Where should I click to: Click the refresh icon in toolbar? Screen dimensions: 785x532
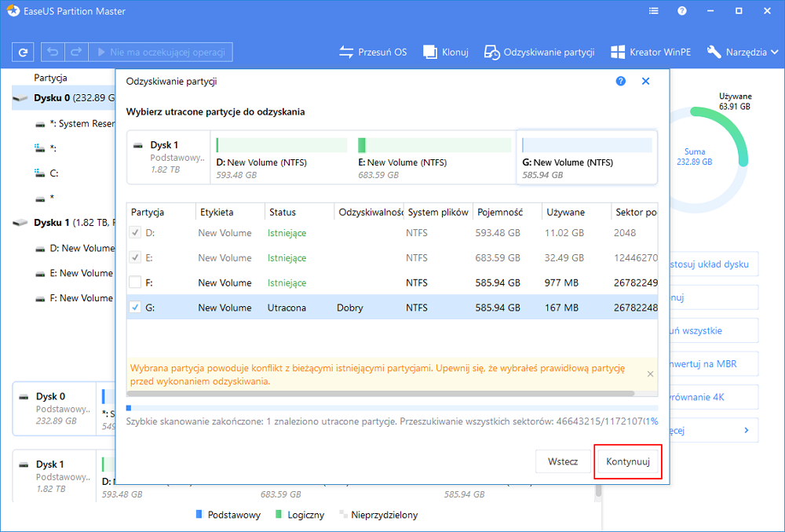pyautogui.click(x=23, y=52)
